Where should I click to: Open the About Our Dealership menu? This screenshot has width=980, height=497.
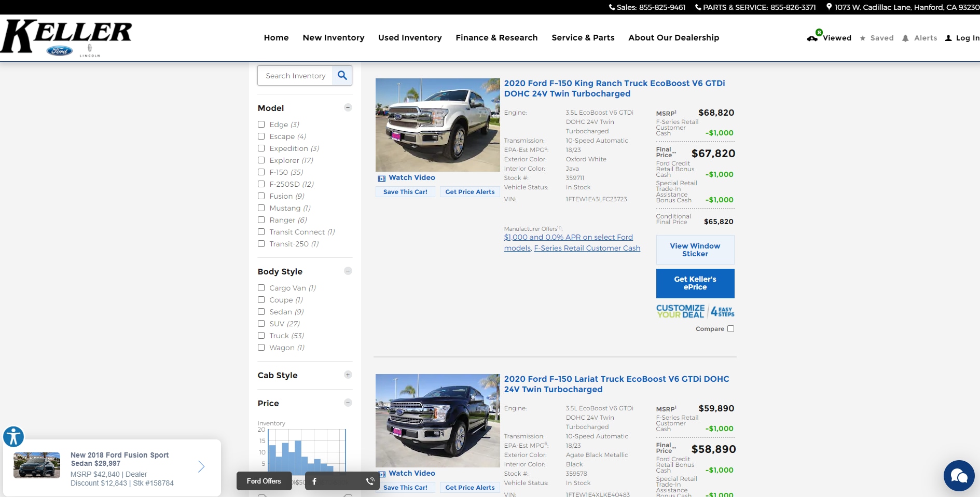674,38
